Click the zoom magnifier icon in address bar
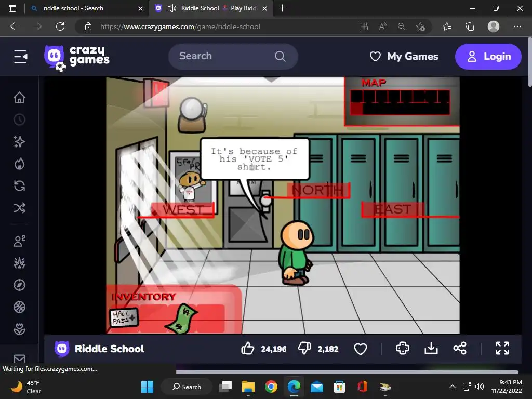Viewport: 532px width, 399px height. coord(402,26)
